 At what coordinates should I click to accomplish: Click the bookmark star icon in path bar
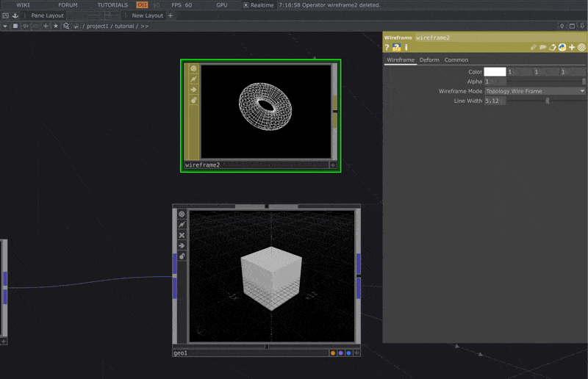(56, 26)
